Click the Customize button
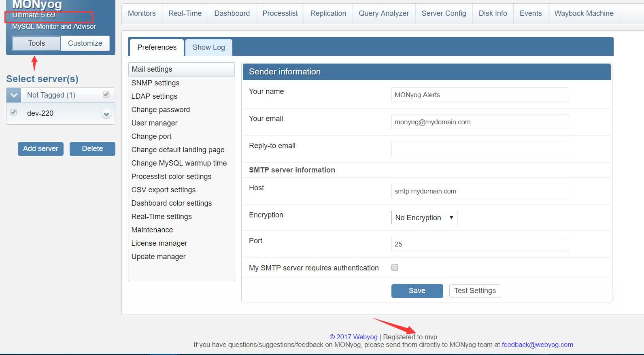The height and width of the screenshot is (355, 644). pos(85,43)
